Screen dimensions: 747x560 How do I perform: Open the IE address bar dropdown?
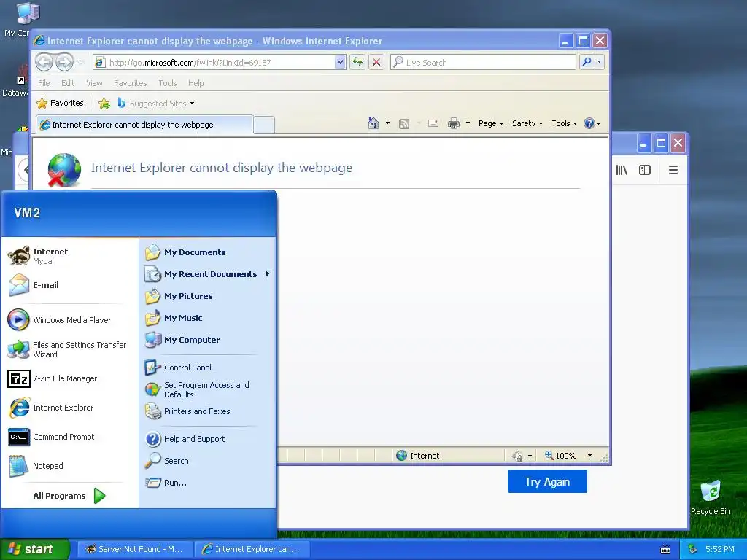click(x=340, y=62)
